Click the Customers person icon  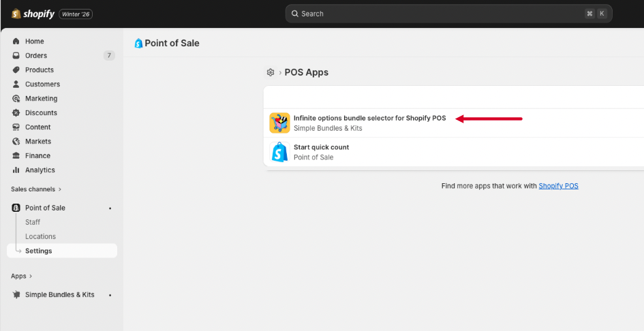pyautogui.click(x=16, y=84)
